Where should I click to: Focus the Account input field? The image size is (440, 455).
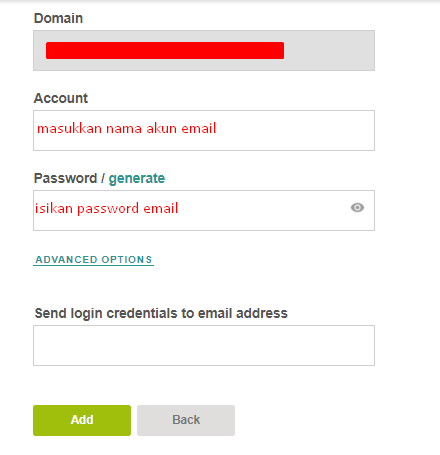click(204, 130)
